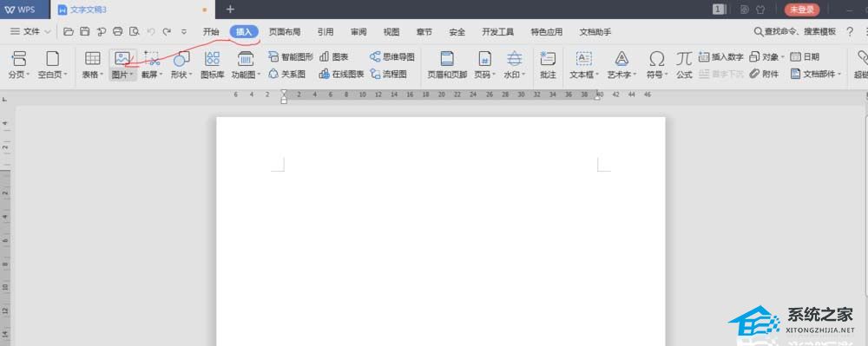
Task: Click the 未登录 login button
Action: tap(802, 10)
